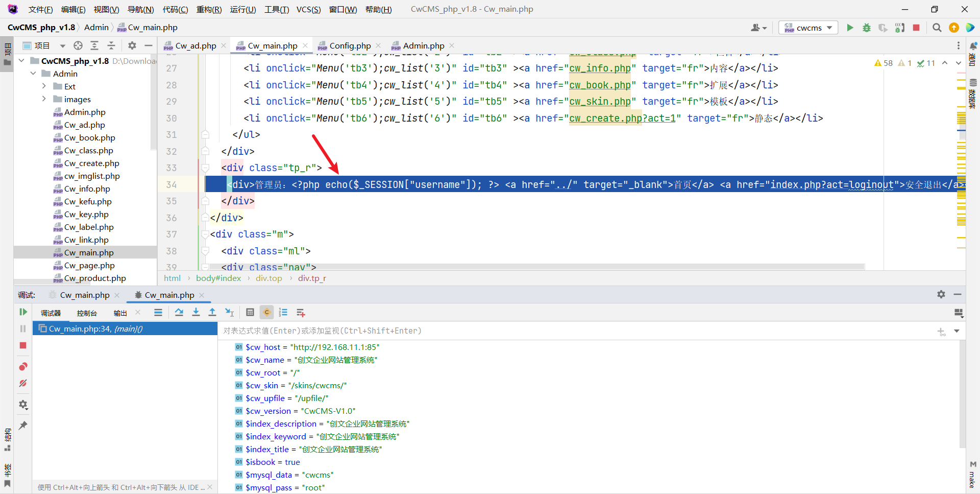Expand the images folder

pyautogui.click(x=44, y=99)
